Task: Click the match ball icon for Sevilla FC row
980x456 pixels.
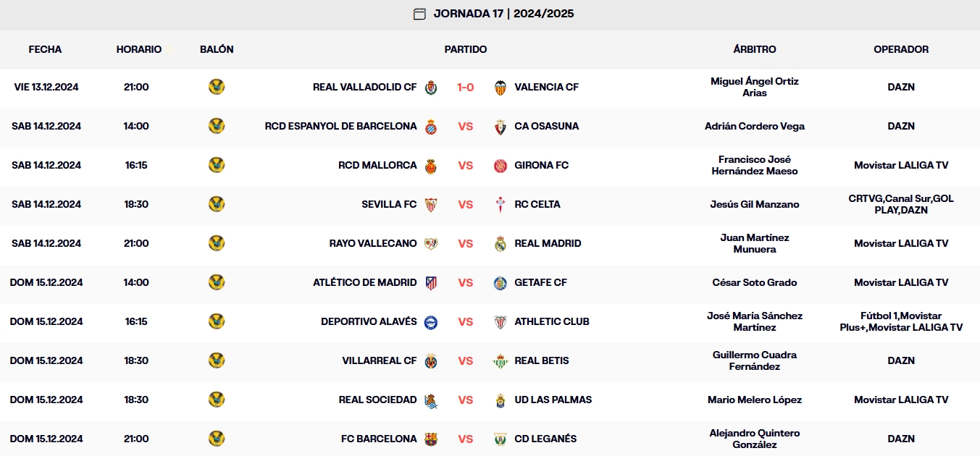Action: coord(217,204)
